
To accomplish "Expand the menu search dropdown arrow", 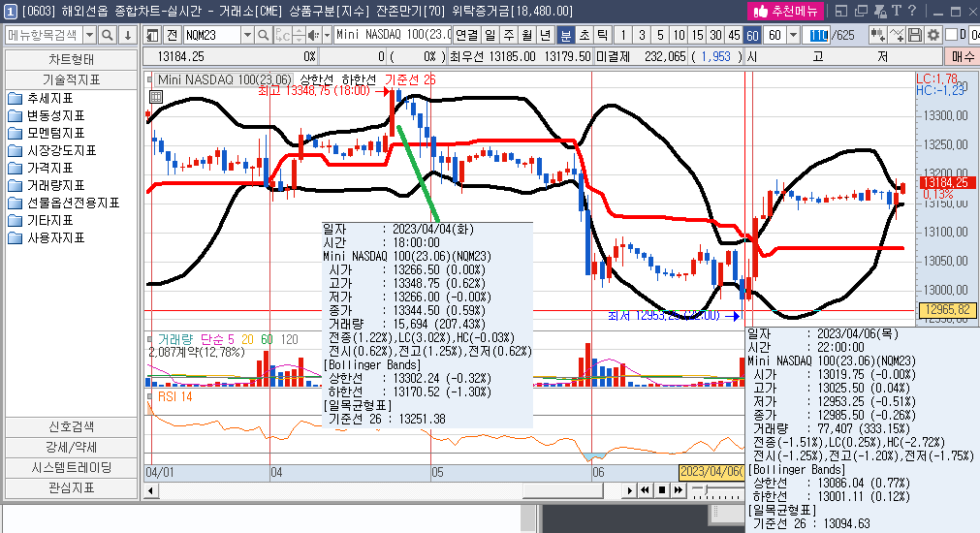I will 89,35.
